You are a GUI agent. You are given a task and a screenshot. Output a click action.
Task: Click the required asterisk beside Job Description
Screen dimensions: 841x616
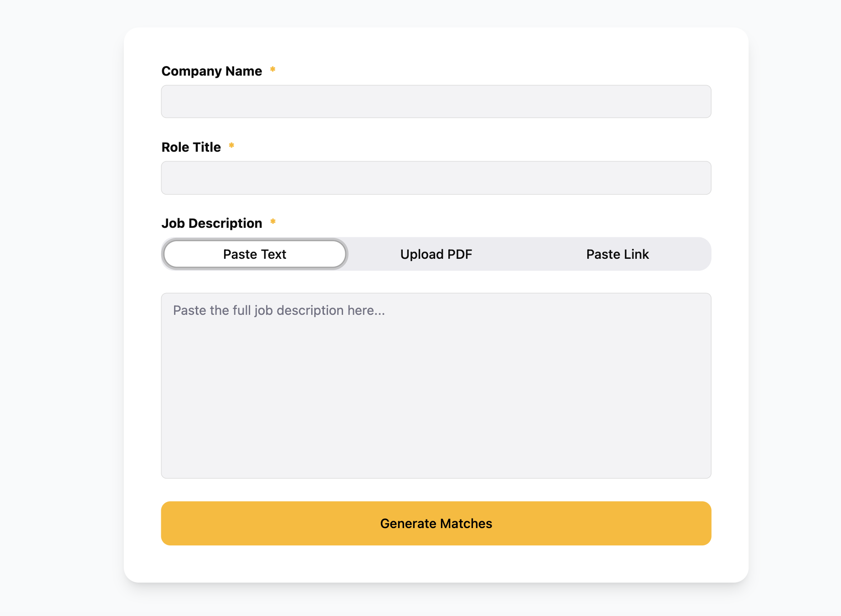(272, 223)
